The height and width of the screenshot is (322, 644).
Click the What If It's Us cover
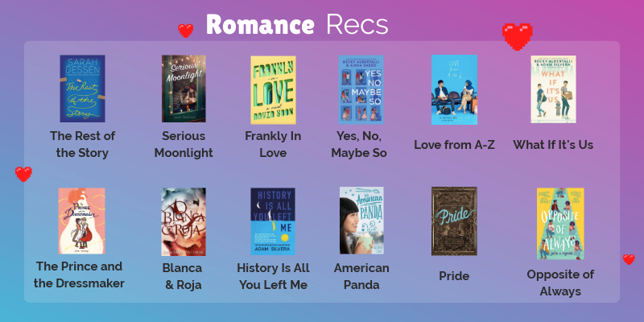coord(553,89)
